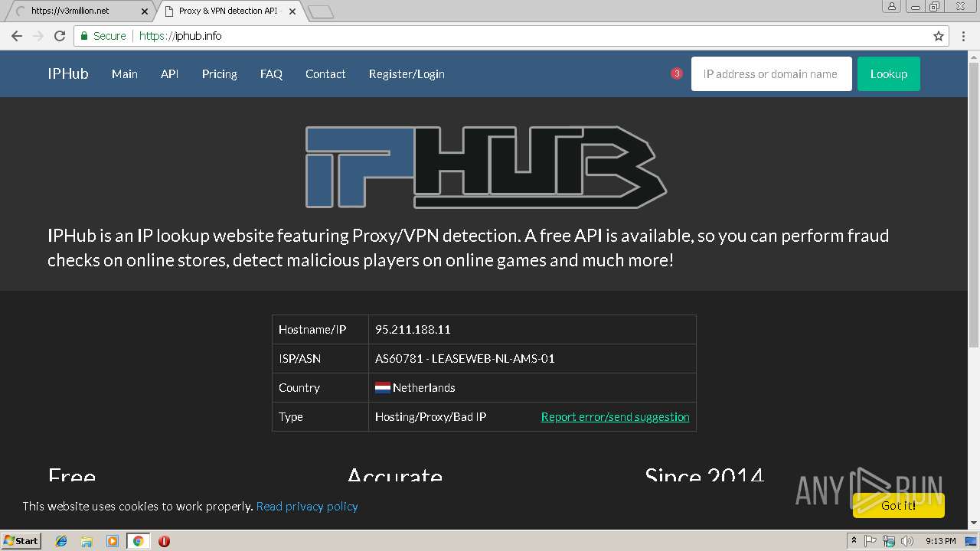Click the Hostname/IP label cell
This screenshot has width=980, height=551.
(320, 330)
